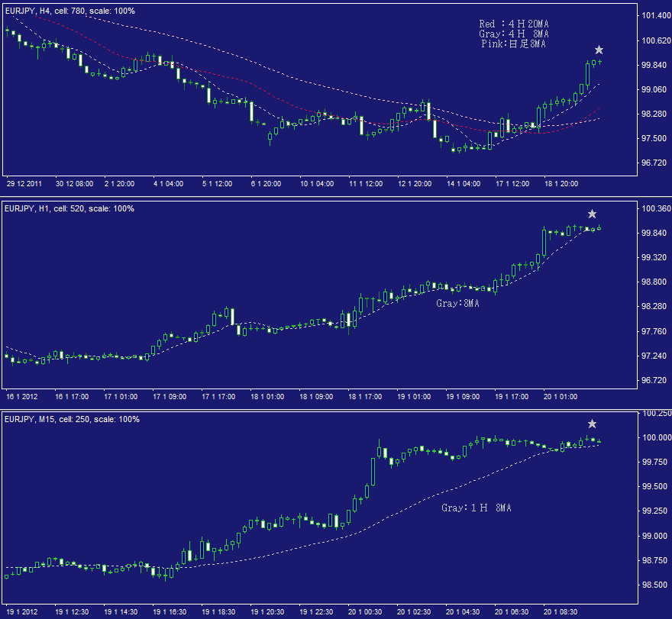Click the '18 1 17:00' time on H1 axis
Viewport: 672px width, 619px height.
pos(365,397)
